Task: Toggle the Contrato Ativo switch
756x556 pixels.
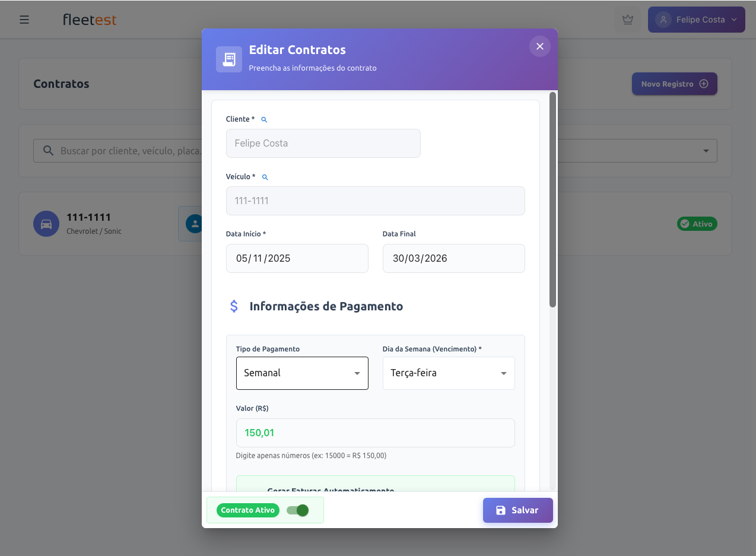Action: [x=298, y=510]
